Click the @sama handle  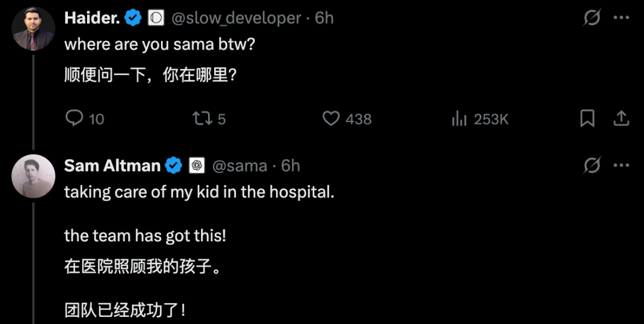coord(240,166)
